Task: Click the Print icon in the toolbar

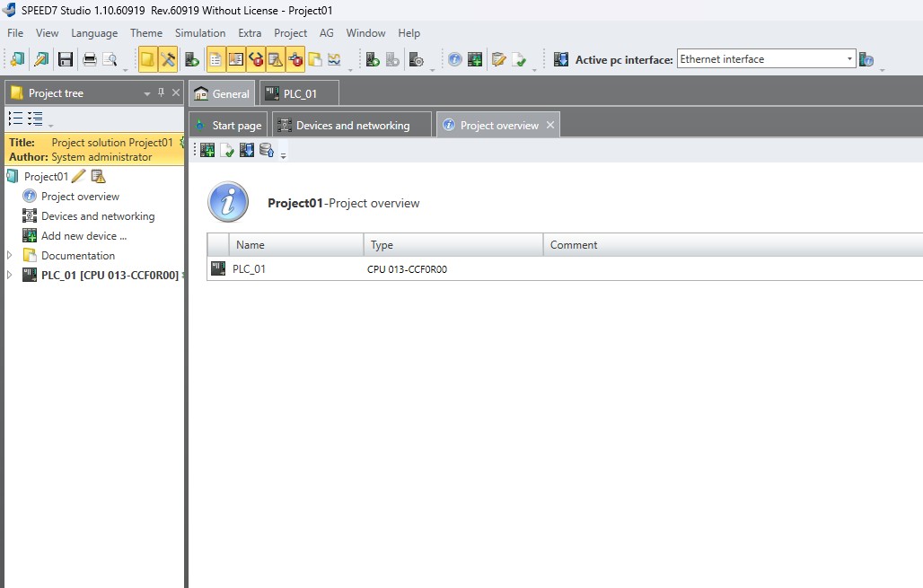Action: (90, 59)
